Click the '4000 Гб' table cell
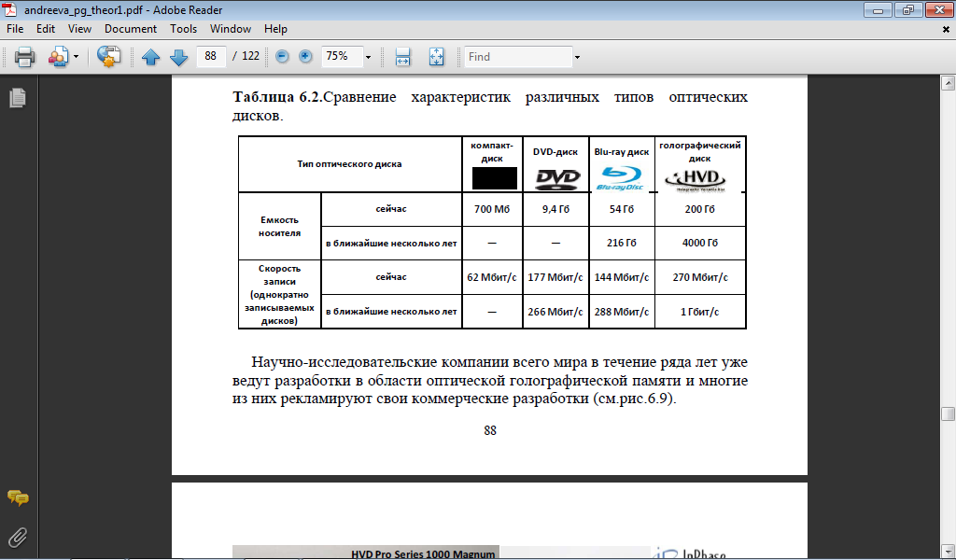The width and height of the screenshot is (956, 560). (x=700, y=243)
